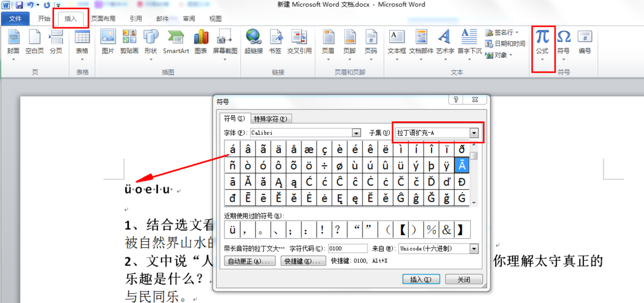644x303 pixels.
Task: Open the shapes (形状) gallery
Action: tap(151, 44)
